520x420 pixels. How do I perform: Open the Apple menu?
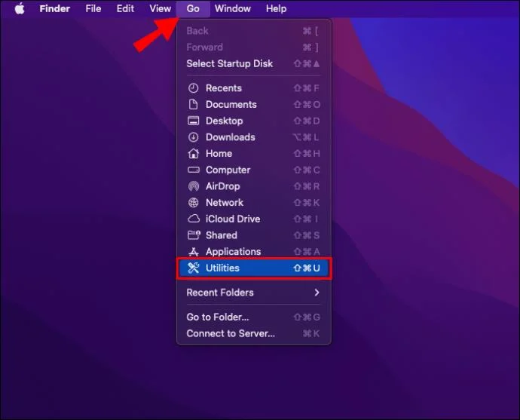pos(20,8)
